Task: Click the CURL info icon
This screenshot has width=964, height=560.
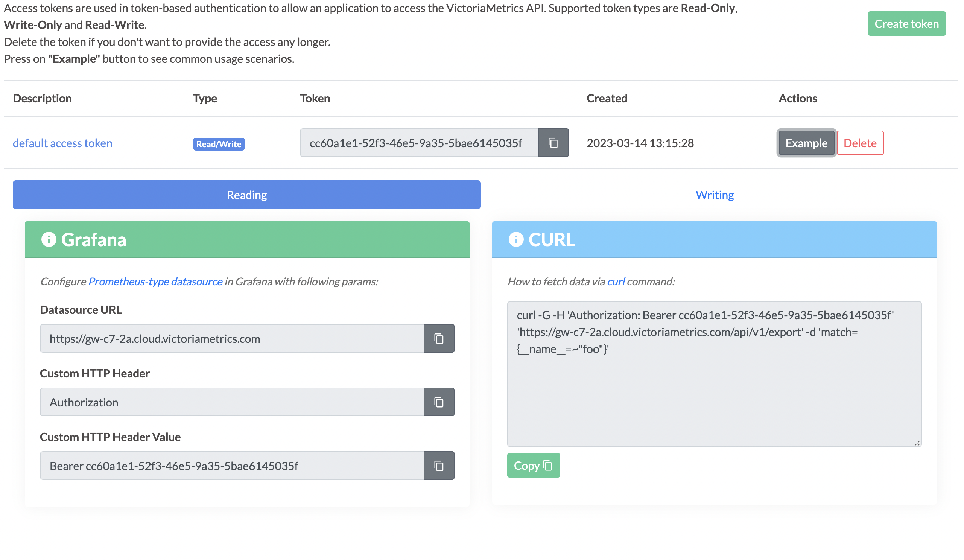Action: (516, 240)
